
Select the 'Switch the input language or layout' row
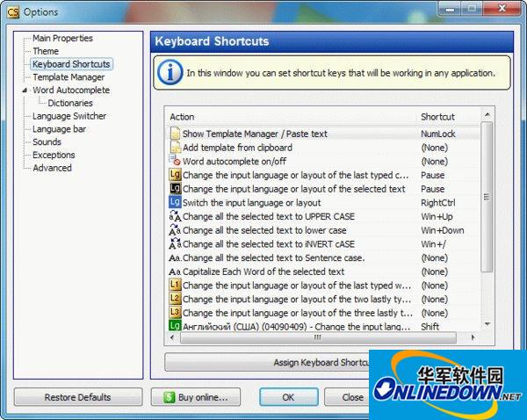(323, 202)
